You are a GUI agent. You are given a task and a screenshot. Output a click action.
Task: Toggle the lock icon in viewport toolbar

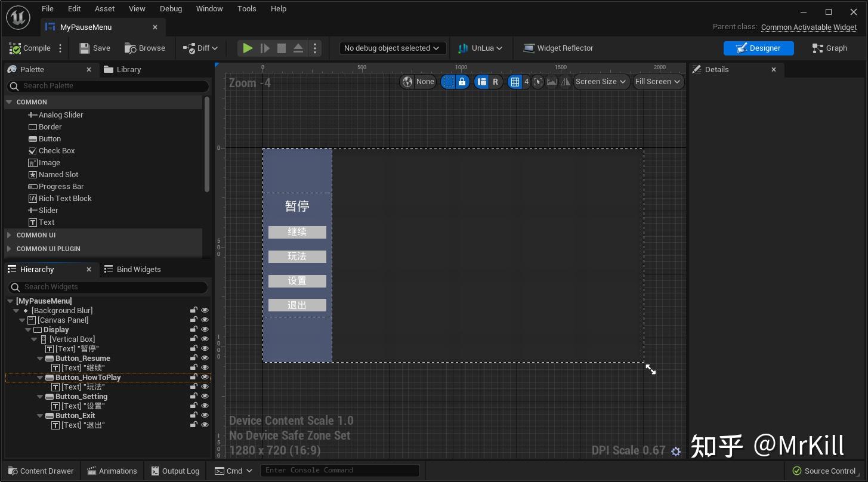[461, 82]
